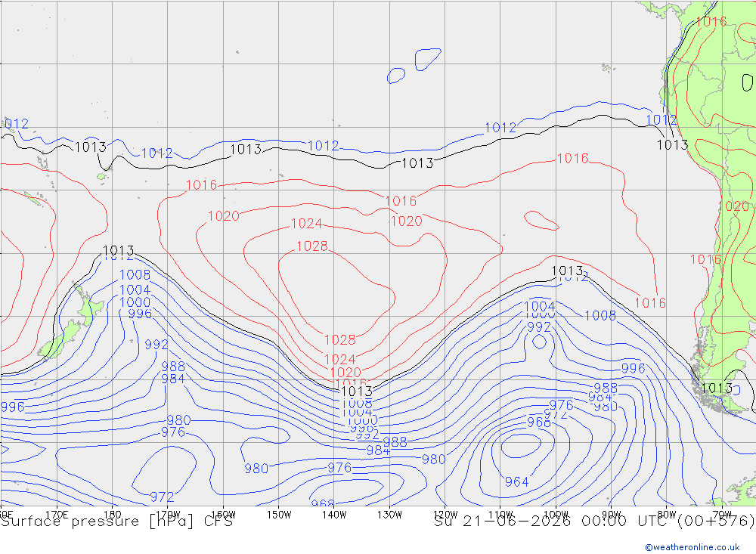756x554 pixels.
Task: Click the 180 longitude label
Action: point(113,515)
